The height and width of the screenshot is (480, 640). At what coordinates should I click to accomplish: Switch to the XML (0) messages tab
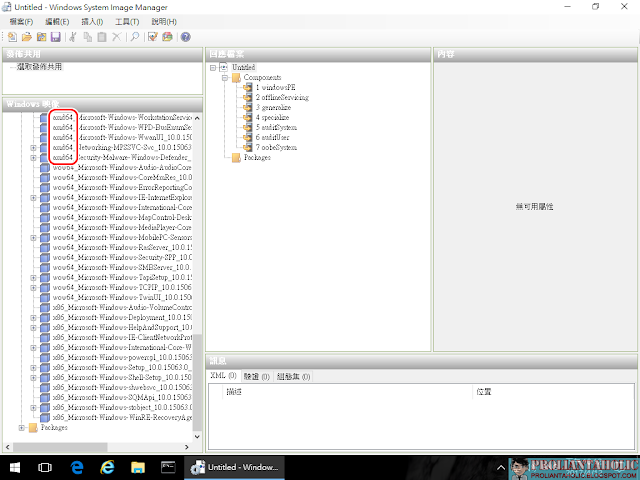223,376
